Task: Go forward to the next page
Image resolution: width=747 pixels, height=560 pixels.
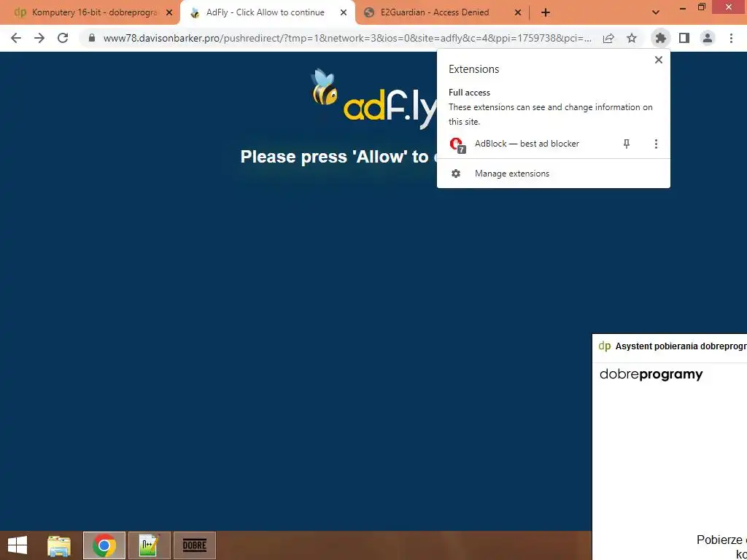Action: (39, 38)
